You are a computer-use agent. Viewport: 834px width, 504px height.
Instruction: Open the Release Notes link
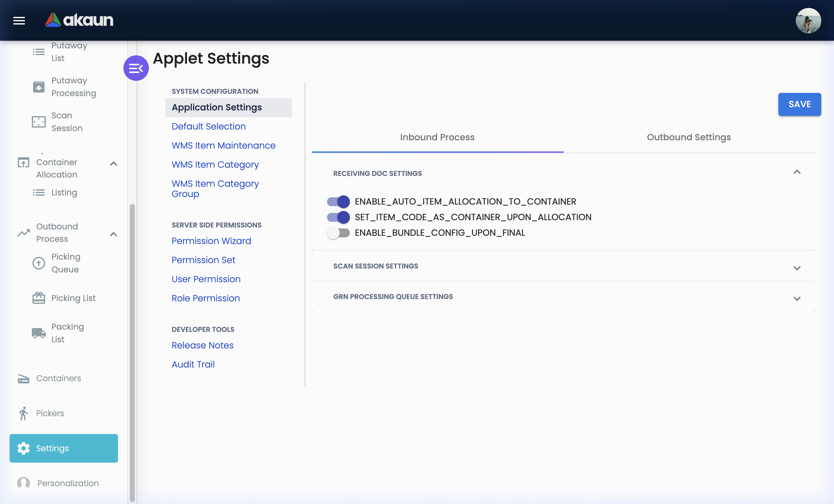202,345
